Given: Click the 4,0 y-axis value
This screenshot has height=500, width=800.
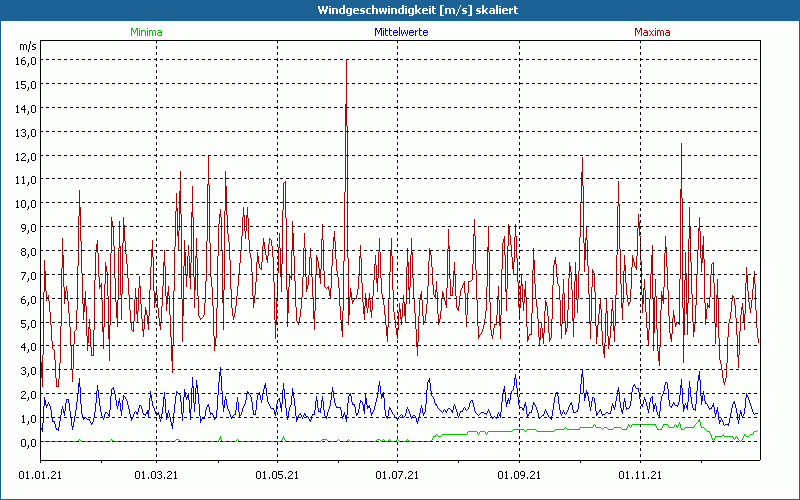Looking at the screenshot, I should [x=30, y=347].
